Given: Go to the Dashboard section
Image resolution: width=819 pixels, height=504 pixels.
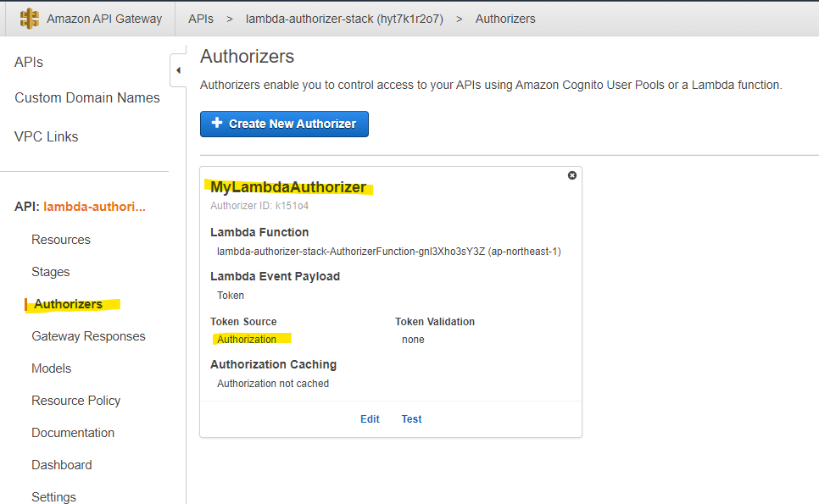Looking at the screenshot, I should pyautogui.click(x=61, y=464).
